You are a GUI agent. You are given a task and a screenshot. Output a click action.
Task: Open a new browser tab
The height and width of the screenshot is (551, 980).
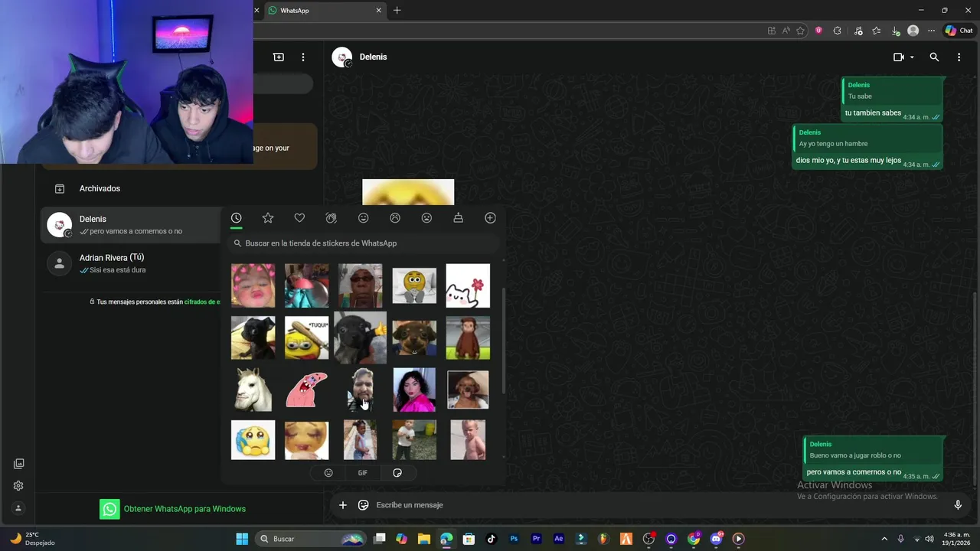pyautogui.click(x=397, y=11)
